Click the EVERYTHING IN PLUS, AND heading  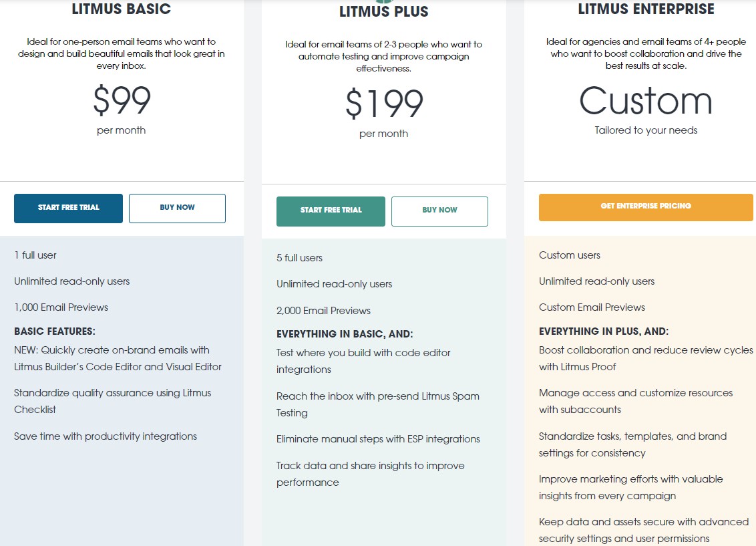click(604, 331)
